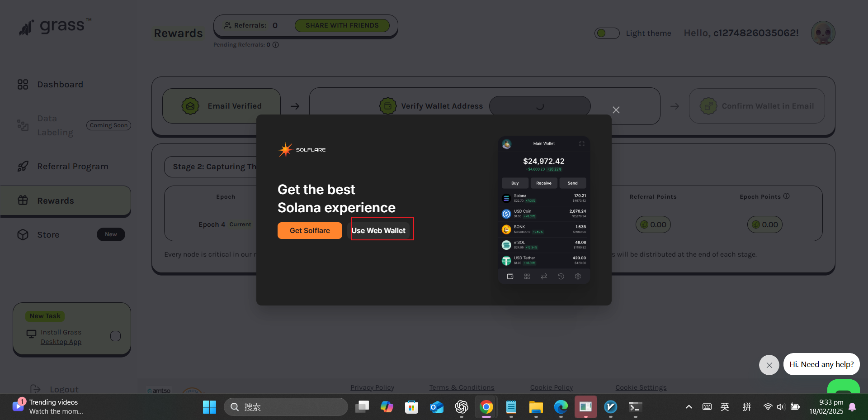Click 'Hi. Need any help?' message
The height and width of the screenshot is (420, 868).
click(821, 364)
